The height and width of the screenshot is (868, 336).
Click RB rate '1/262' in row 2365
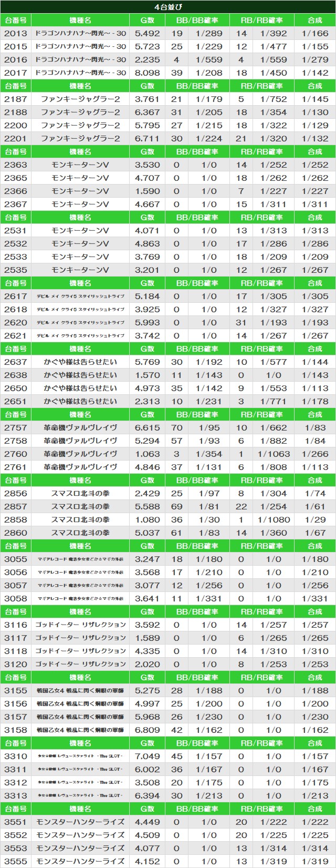pos(274,178)
